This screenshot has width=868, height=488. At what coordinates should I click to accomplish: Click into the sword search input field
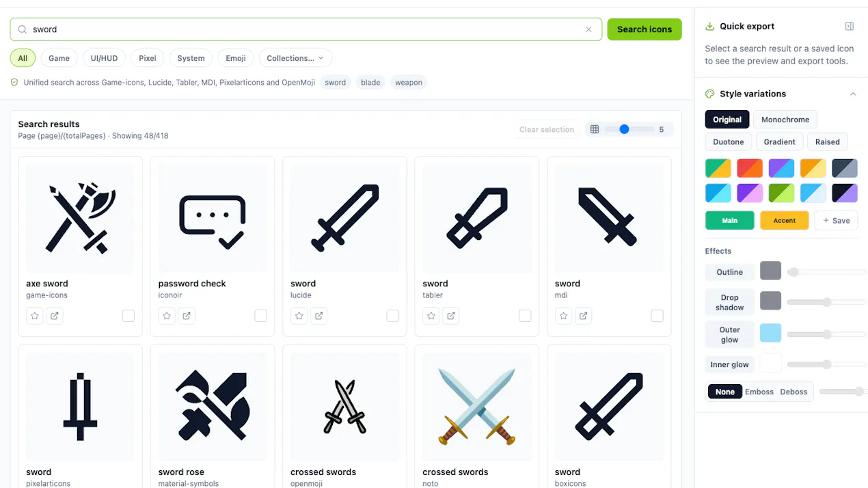pos(306,29)
